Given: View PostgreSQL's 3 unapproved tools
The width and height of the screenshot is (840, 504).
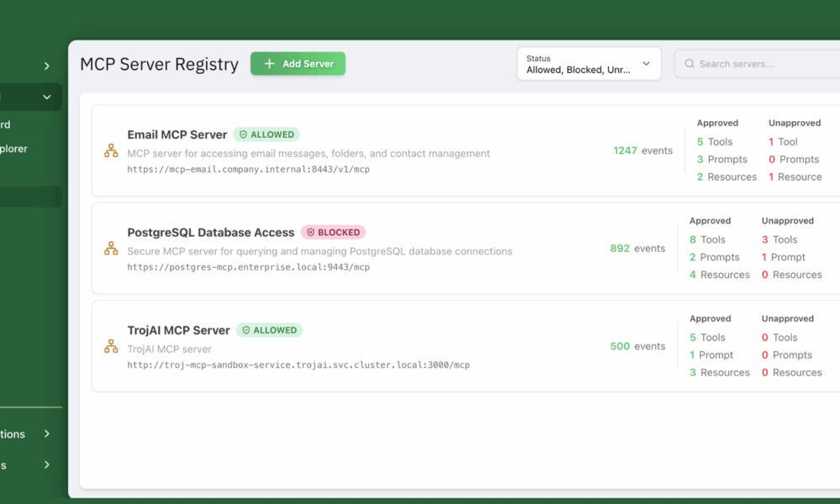Looking at the screenshot, I should coord(780,239).
